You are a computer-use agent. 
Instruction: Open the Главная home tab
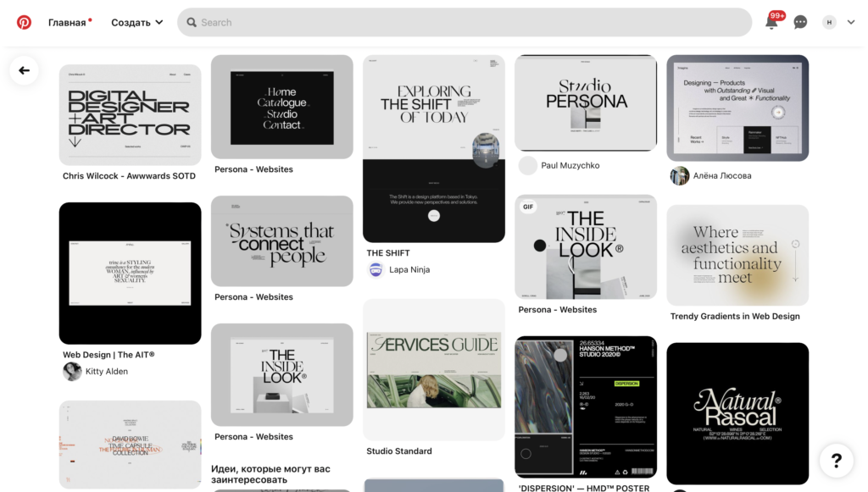67,23
